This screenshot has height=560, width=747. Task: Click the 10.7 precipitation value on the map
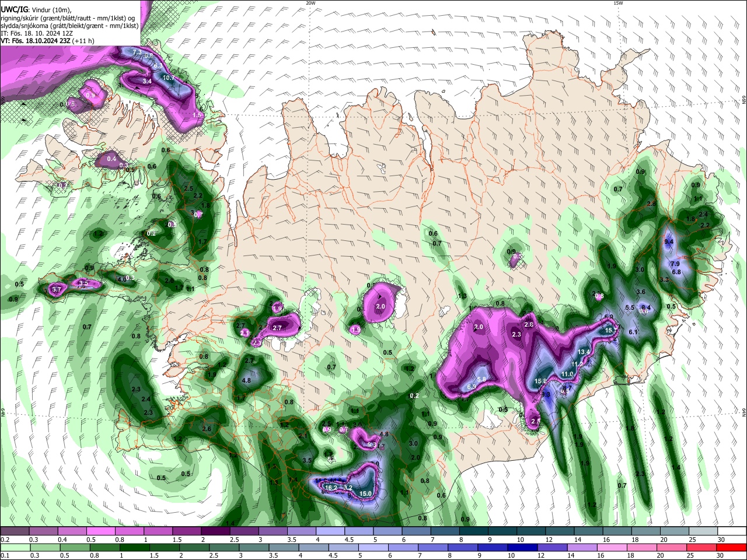(x=169, y=78)
